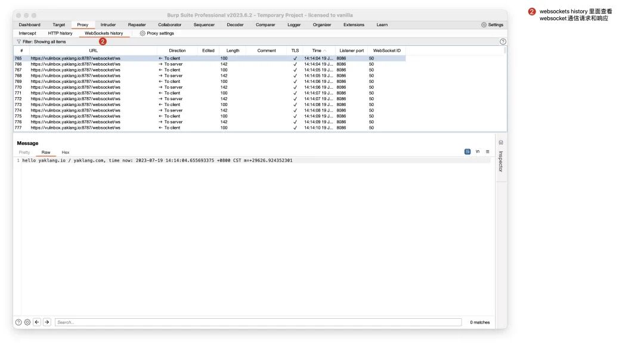The height and width of the screenshot is (345, 644).
Task: Select message row 770
Action: click(209, 87)
